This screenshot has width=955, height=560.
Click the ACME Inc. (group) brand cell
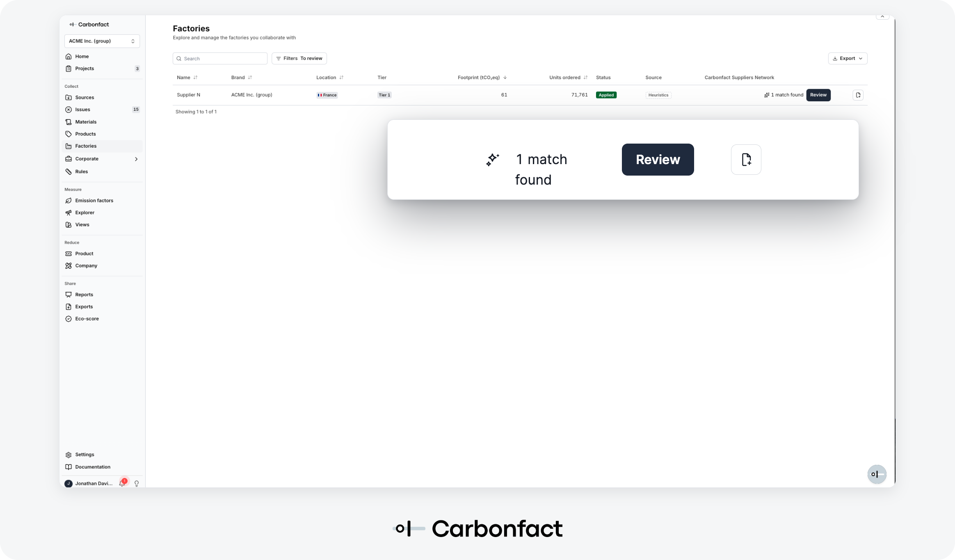pos(252,95)
